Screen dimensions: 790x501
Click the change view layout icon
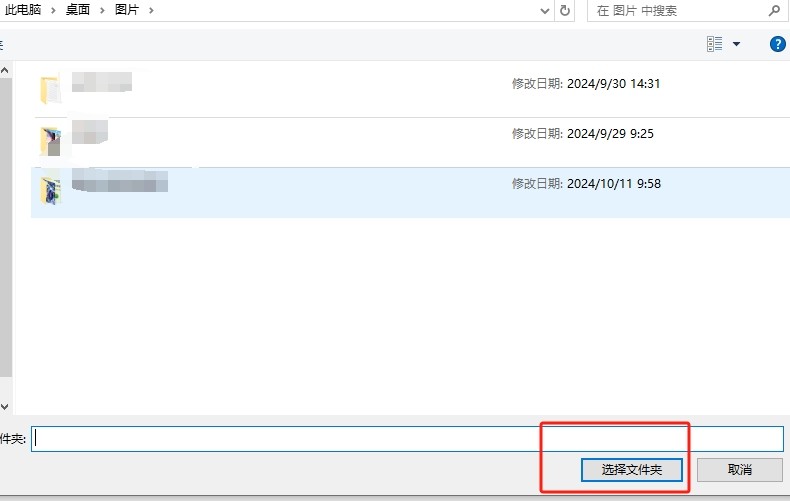click(714, 44)
